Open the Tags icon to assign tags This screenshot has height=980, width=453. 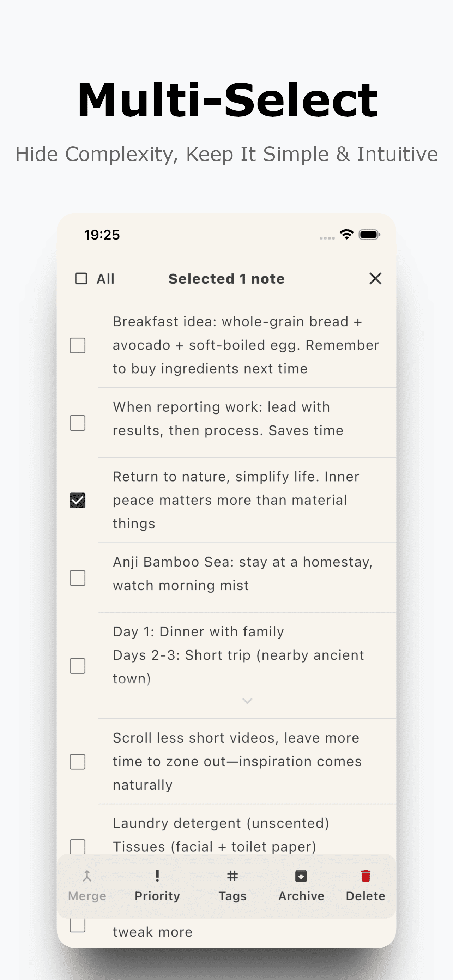click(x=232, y=876)
